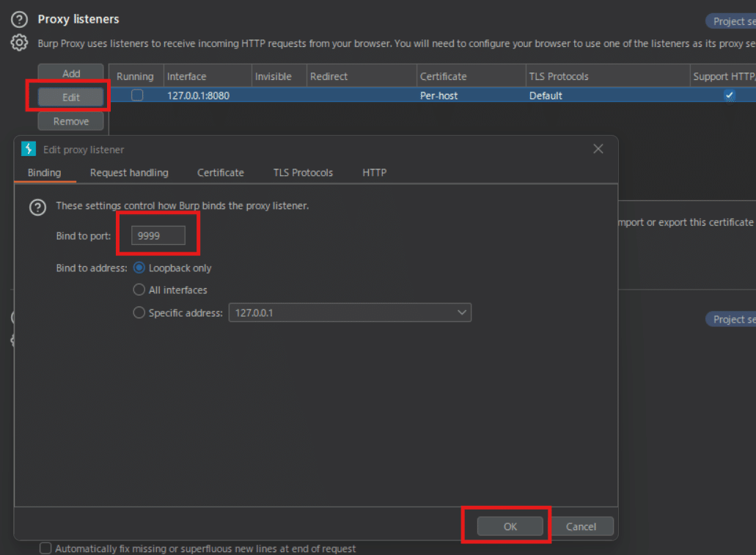The width and height of the screenshot is (756, 555).
Task: Click the Remove listener button
Action: 71,122
